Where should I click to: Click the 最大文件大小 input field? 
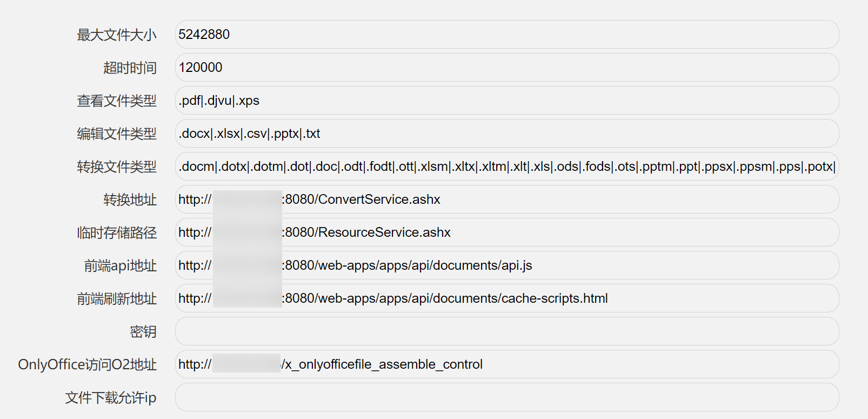coord(506,35)
